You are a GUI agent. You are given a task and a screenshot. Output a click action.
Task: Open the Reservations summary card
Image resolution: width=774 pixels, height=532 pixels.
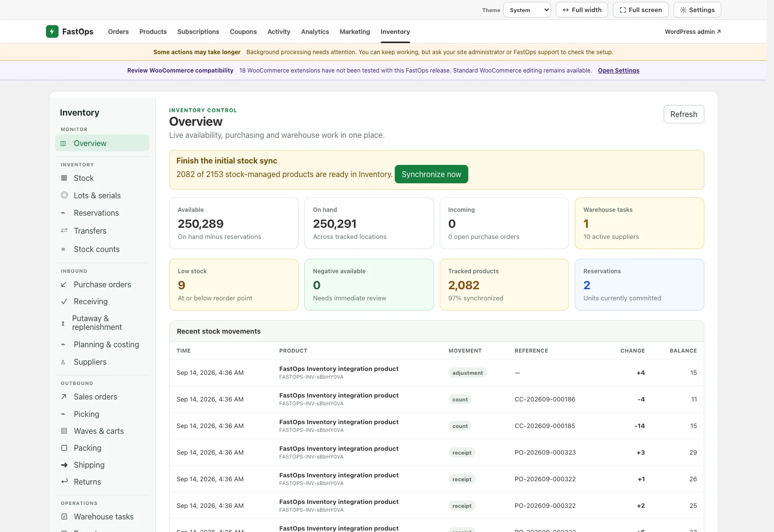[640, 284]
